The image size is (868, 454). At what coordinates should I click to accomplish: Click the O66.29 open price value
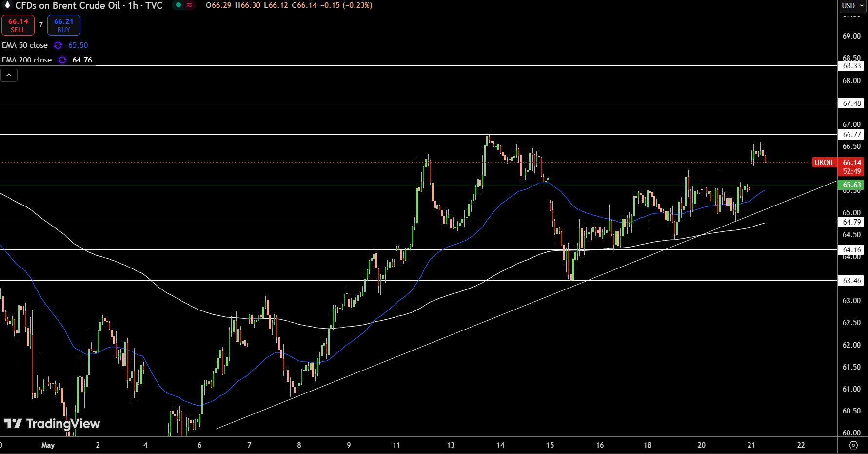(218, 5)
